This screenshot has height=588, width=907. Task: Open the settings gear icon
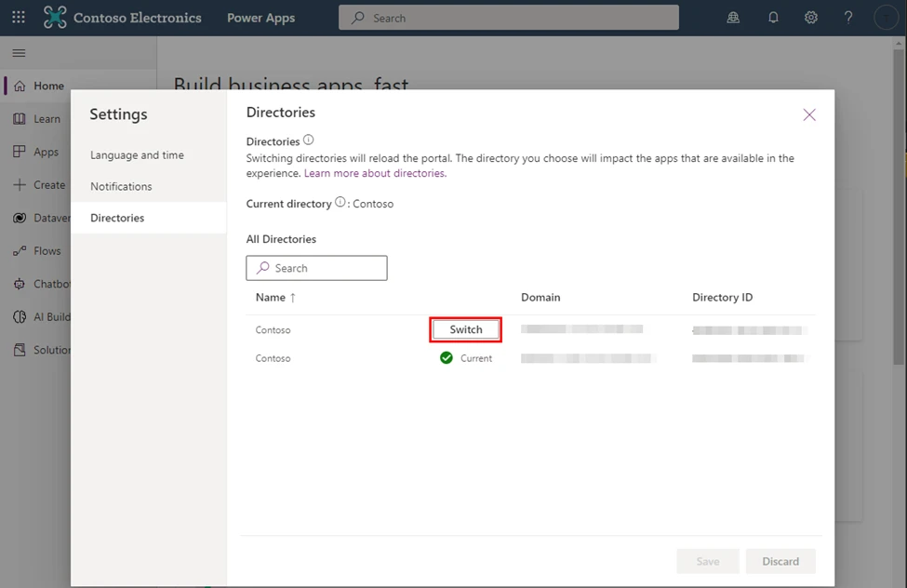(x=811, y=18)
